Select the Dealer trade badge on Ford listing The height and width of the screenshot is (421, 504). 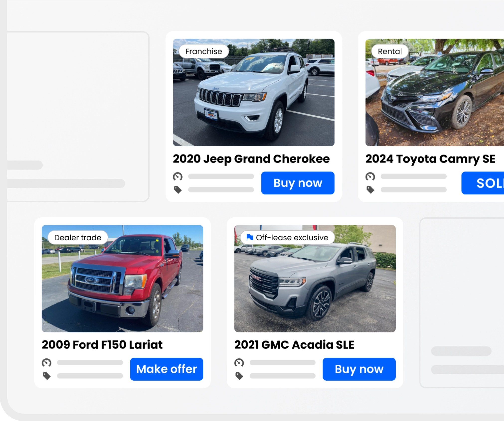click(x=78, y=238)
